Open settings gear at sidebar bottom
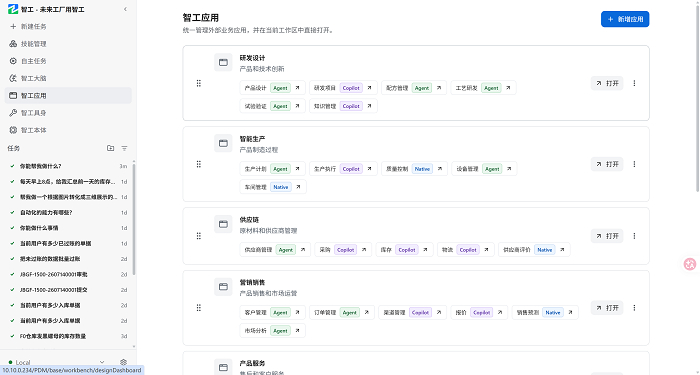 pyautogui.click(x=124, y=362)
